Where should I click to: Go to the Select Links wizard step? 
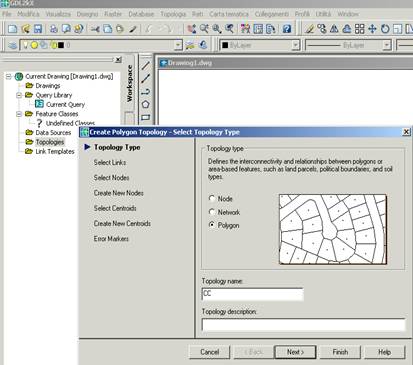pyautogui.click(x=110, y=162)
